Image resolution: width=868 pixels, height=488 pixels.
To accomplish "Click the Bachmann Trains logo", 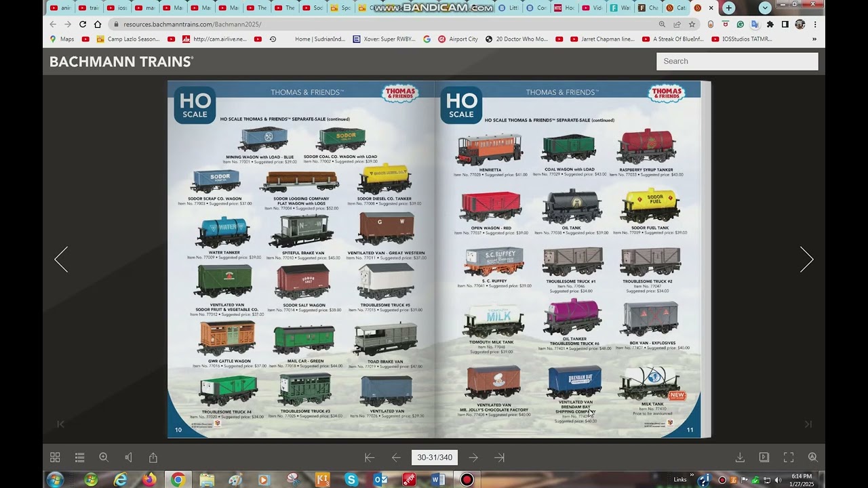I will tap(121, 62).
